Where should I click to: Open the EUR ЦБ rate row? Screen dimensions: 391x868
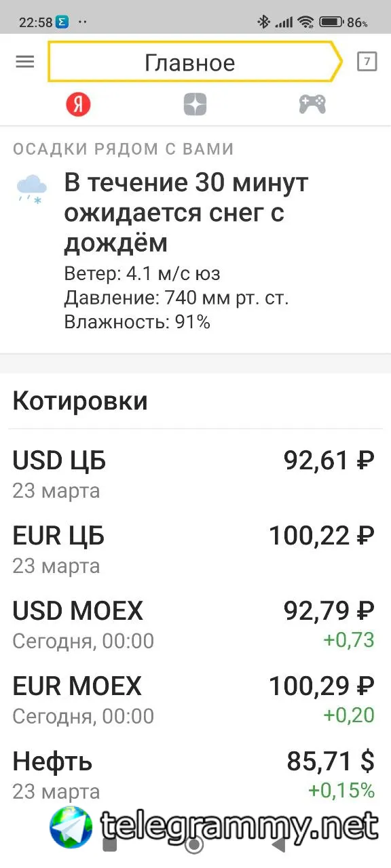(195, 549)
